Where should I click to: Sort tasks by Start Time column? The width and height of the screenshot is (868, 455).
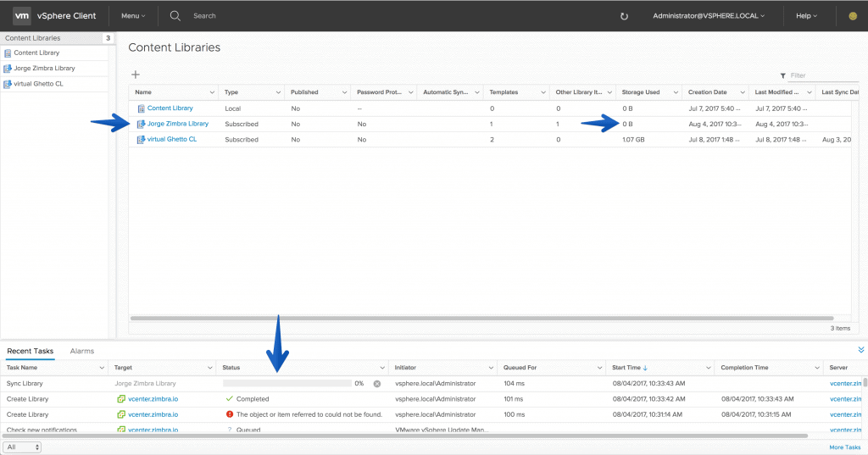point(630,368)
